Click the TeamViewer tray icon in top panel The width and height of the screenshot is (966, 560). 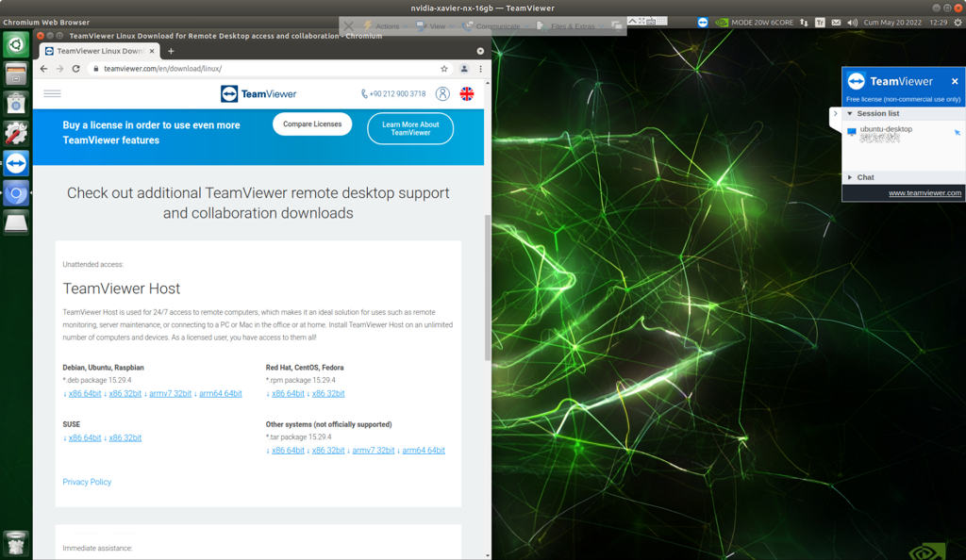tap(702, 22)
